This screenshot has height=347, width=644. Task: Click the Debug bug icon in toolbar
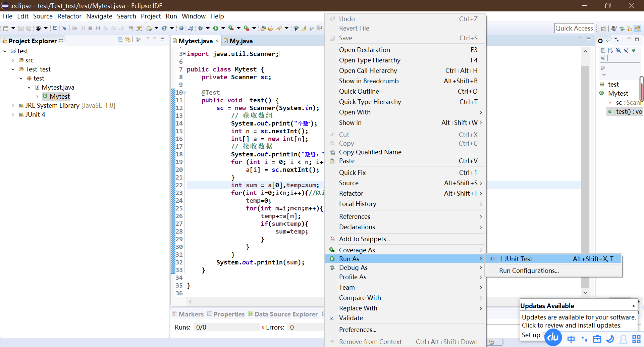tap(201, 29)
